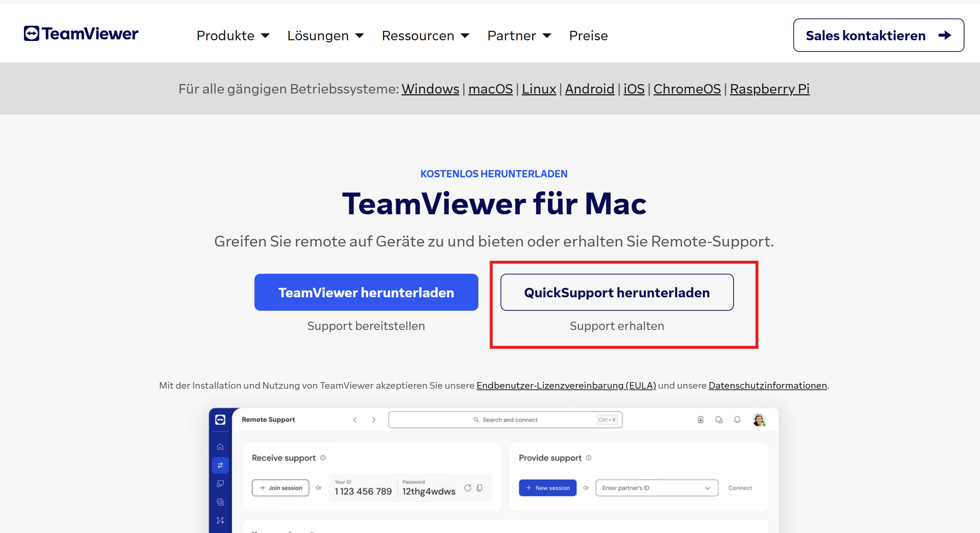Click info icon next to Provide support

(589, 458)
